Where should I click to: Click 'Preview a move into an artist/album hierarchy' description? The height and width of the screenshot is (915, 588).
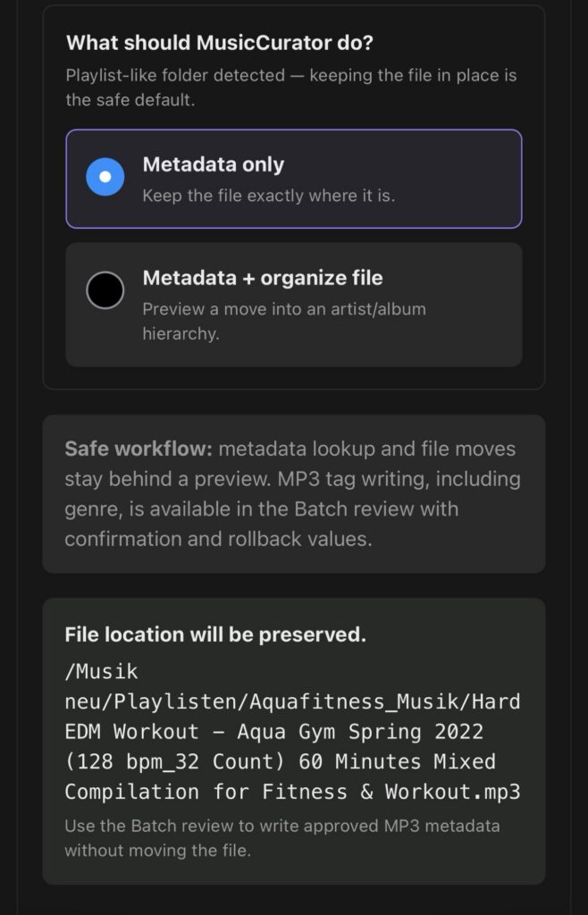284,321
